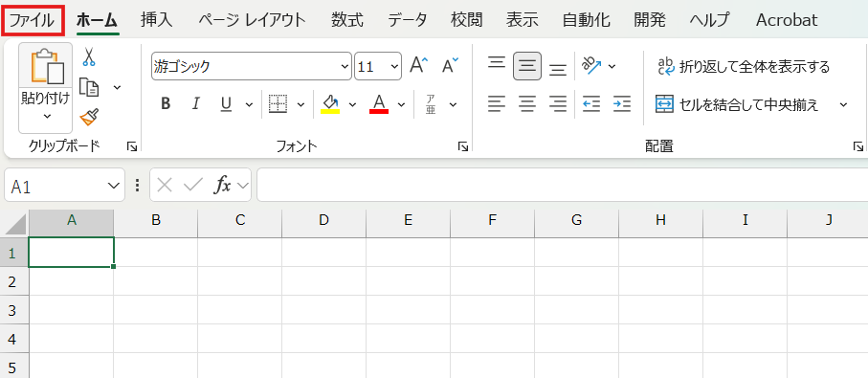Open the 自動化 tab

coord(586,20)
